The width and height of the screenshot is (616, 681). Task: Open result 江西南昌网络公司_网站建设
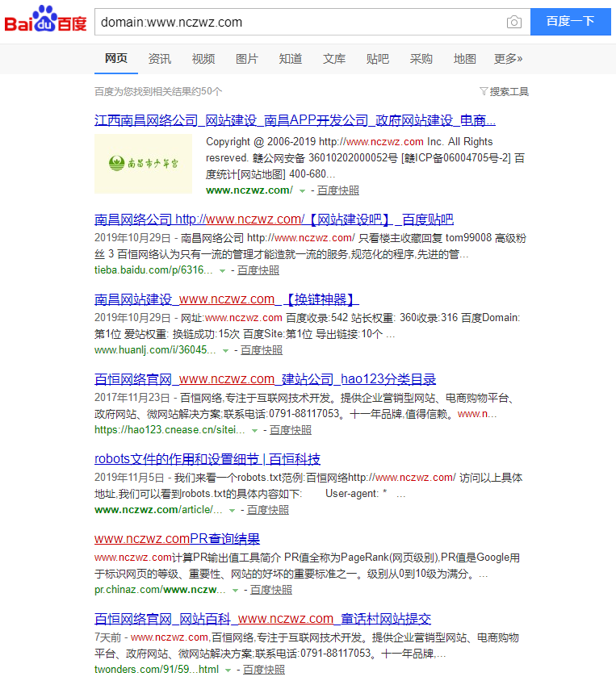point(295,120)
